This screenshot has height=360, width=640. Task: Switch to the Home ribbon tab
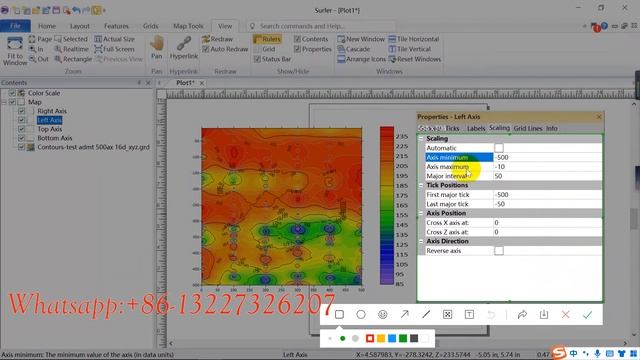click(x=47, y=26)
